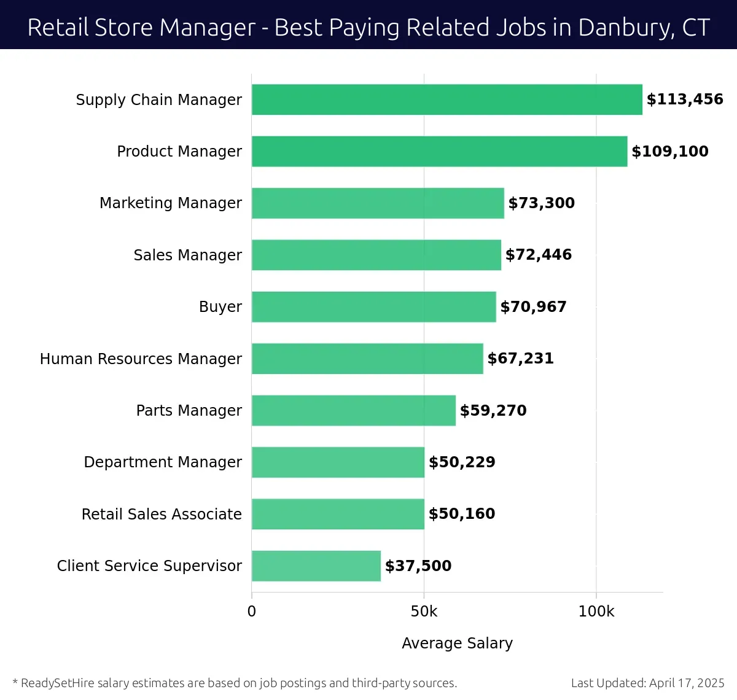Click the $73,300 salary value
Screen dimensions: 737x700
542,203
